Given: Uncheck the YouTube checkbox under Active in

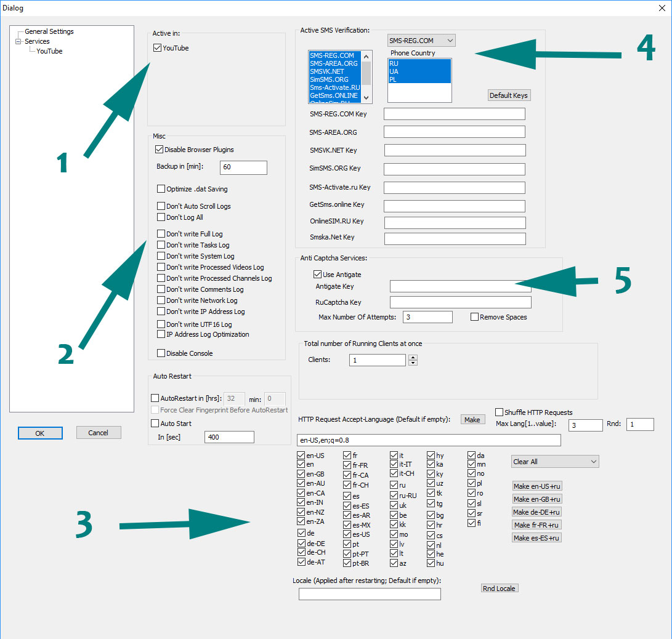Looking at the screenshot, I should point(158,48).
